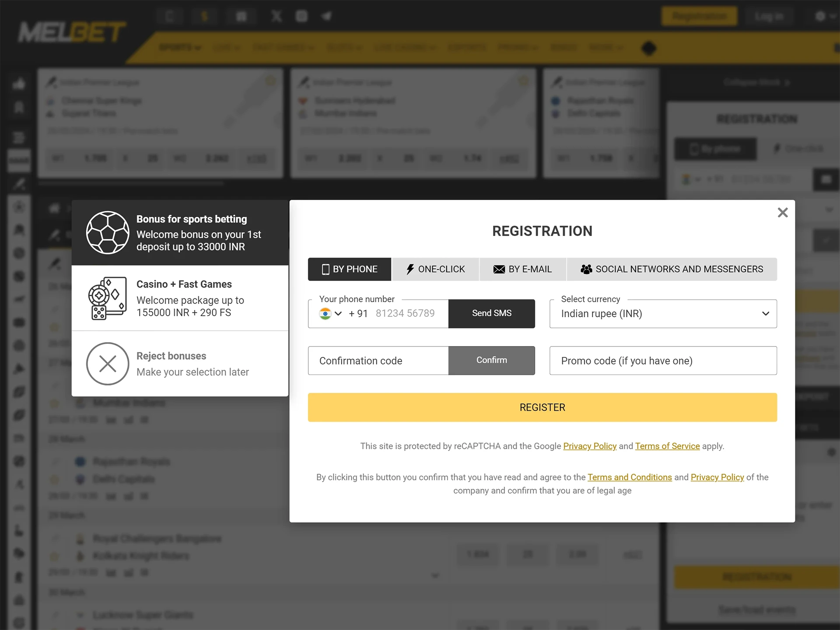
Task: Click the phone registration method icon
Action: [x=324, y=269]
